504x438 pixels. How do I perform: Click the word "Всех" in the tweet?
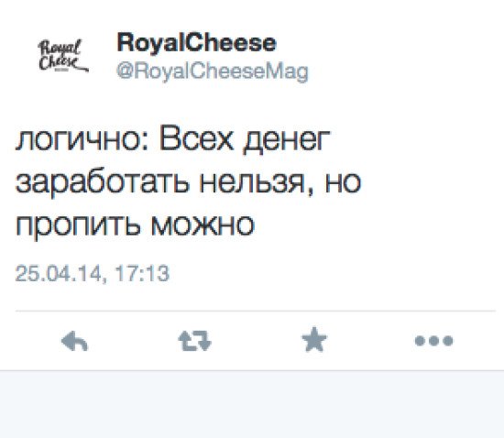(196, 139)
